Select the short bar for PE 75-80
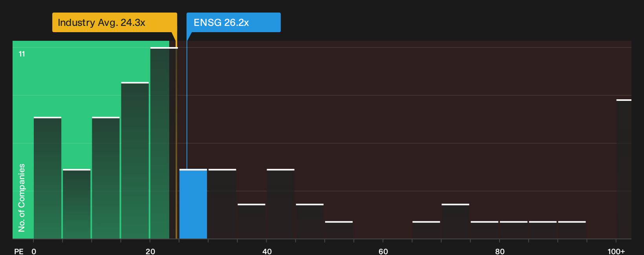Screen dimensions: 644x255 tap(485, 230)
